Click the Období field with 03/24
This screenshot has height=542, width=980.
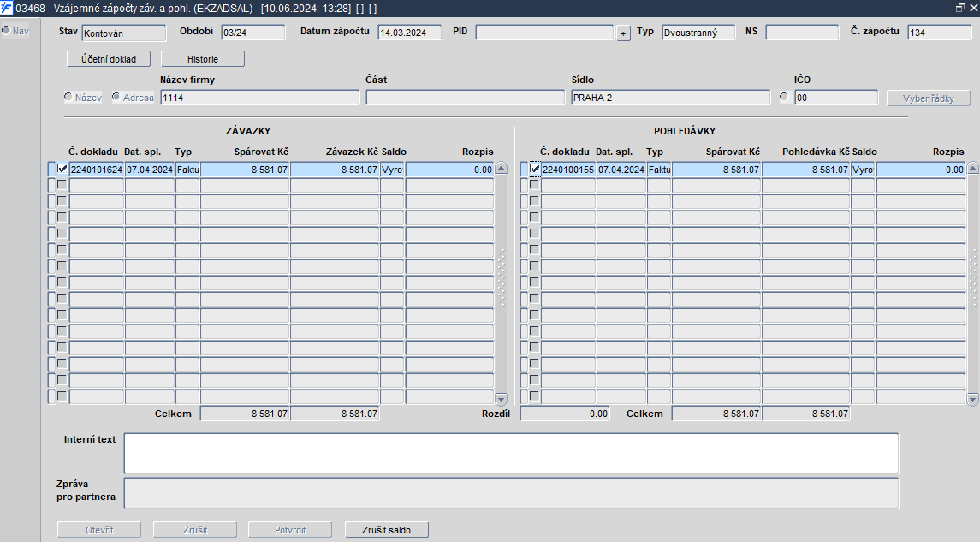pyautogui.click(x=253, y=33)
